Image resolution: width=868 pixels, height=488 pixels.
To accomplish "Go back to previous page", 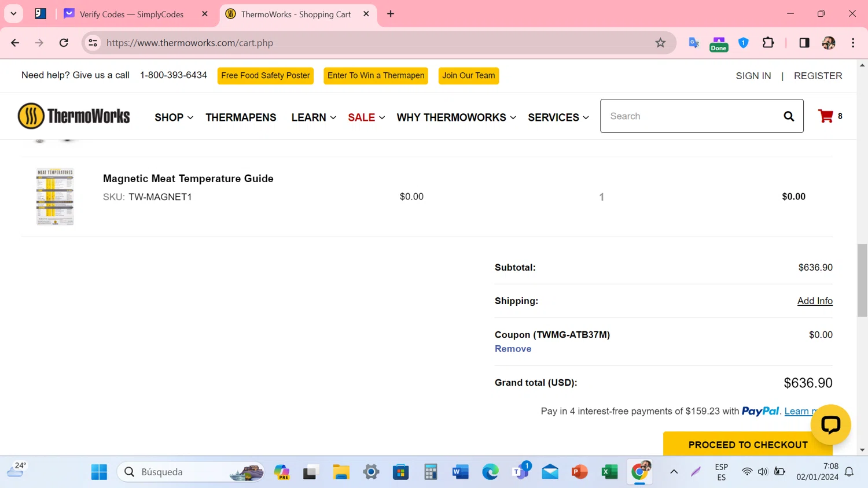I will coord(15,43).
